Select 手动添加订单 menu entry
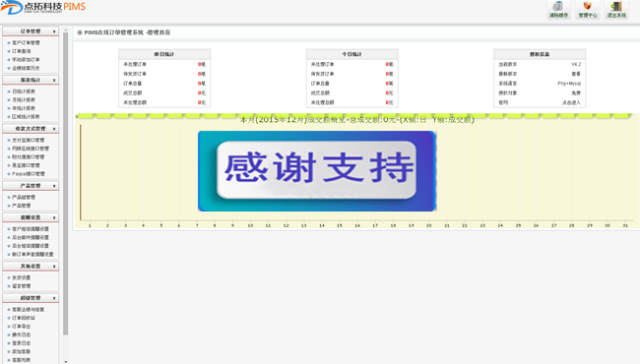 (x=26, y=59)
